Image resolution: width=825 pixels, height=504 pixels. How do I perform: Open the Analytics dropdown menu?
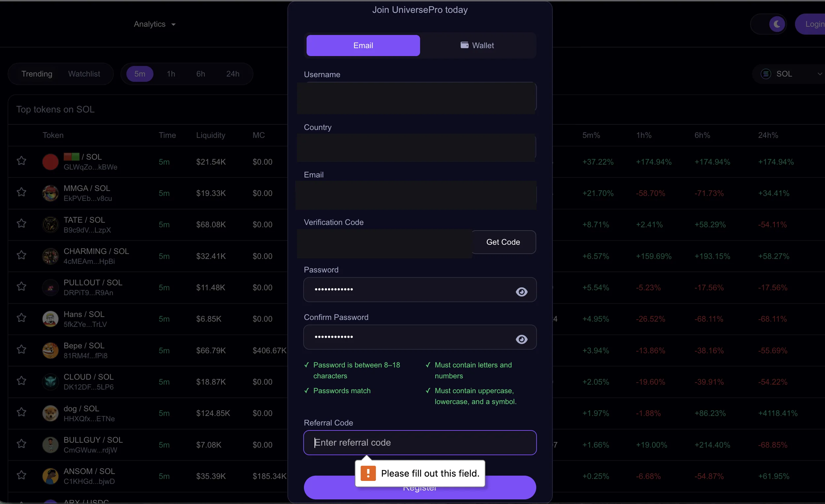[154, 24]
